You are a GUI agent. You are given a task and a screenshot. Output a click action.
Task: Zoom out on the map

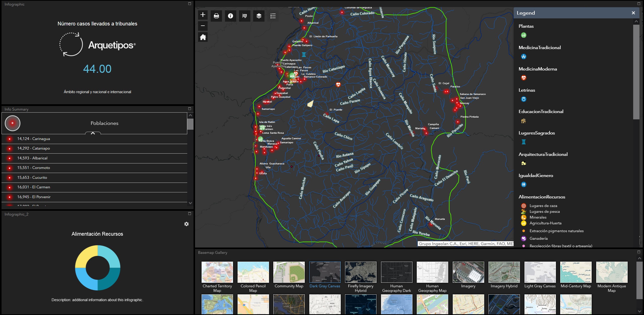point(203,26)
